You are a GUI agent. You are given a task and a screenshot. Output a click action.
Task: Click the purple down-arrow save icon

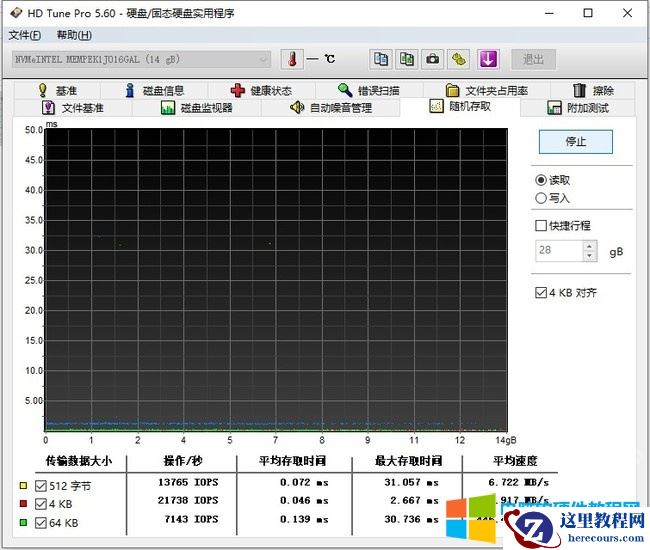click(488, 59)
